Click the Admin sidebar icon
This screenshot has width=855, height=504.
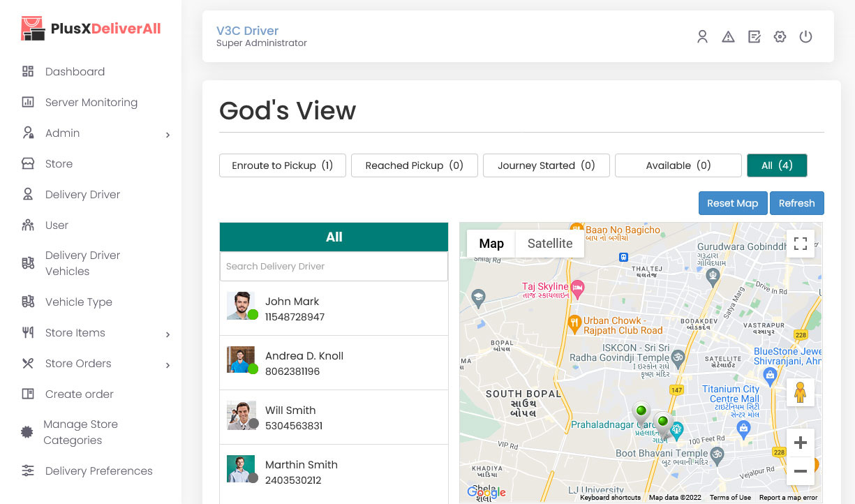point(28,133)
